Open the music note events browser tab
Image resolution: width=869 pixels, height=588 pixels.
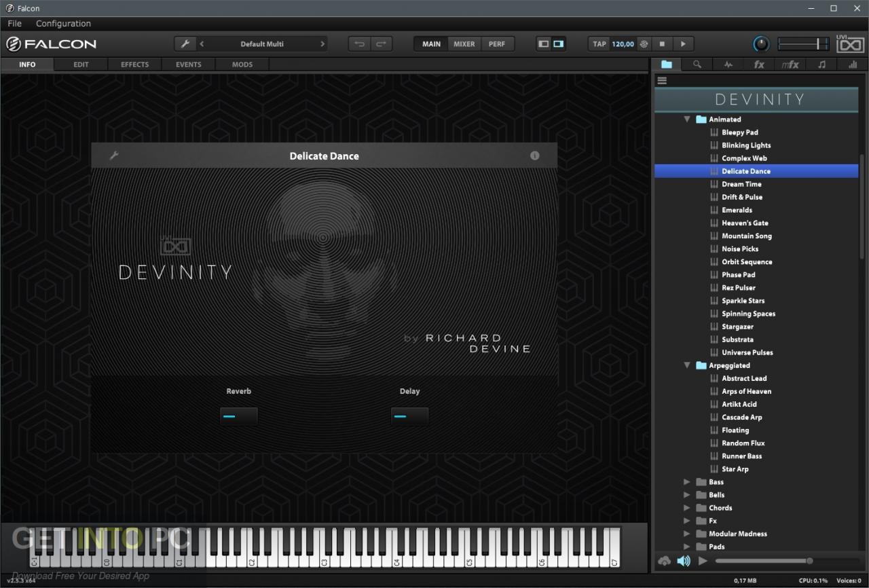(821, 65)
